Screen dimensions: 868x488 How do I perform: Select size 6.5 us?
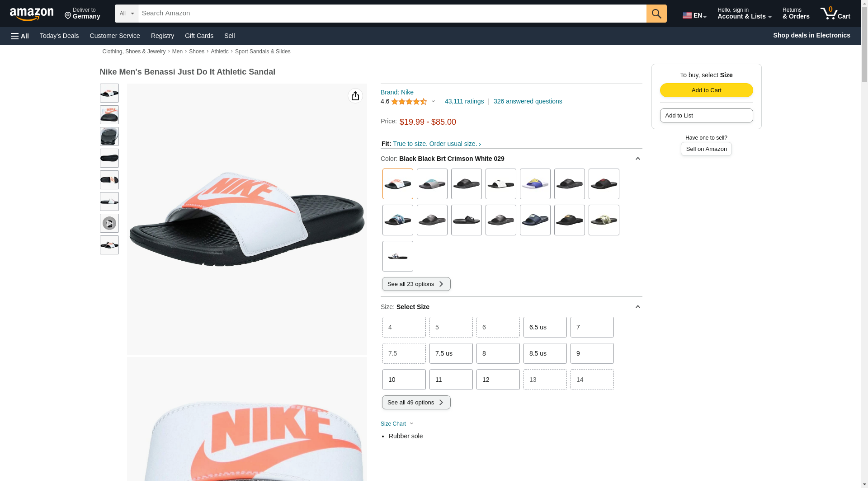coord(545,327)
